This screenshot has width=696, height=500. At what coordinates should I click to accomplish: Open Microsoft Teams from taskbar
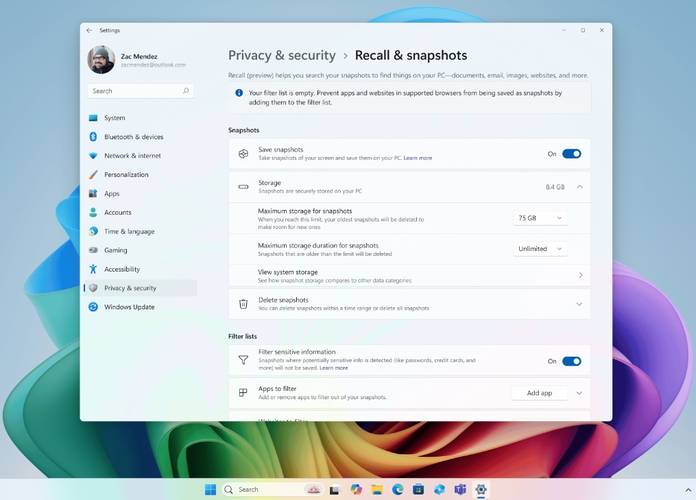pyautogui.click(x=460, y=489)
